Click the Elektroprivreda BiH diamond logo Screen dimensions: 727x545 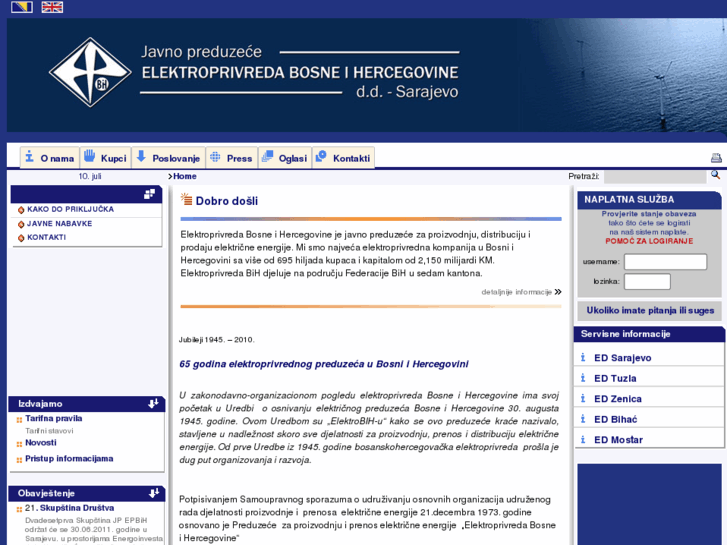tap(90, 72)
